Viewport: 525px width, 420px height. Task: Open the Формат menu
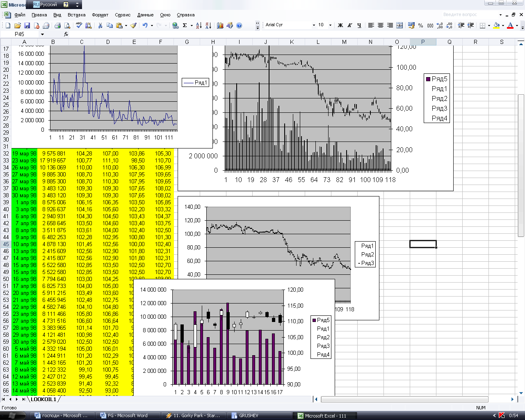pyautogui.click(x=100, y=15)
